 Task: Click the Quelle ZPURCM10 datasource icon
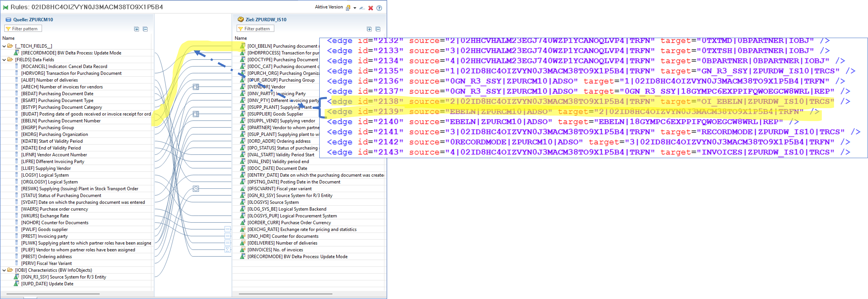click(x=8, y=19)
